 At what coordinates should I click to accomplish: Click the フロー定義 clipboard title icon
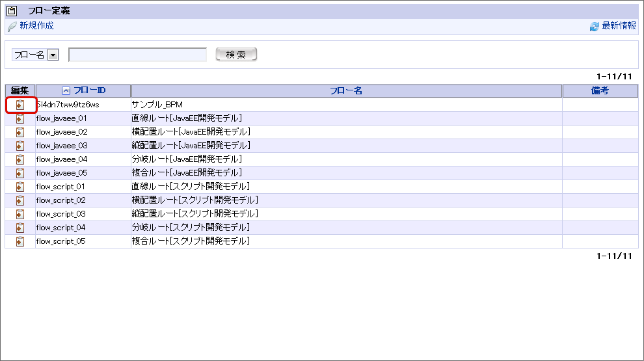[x=12, y=11]
